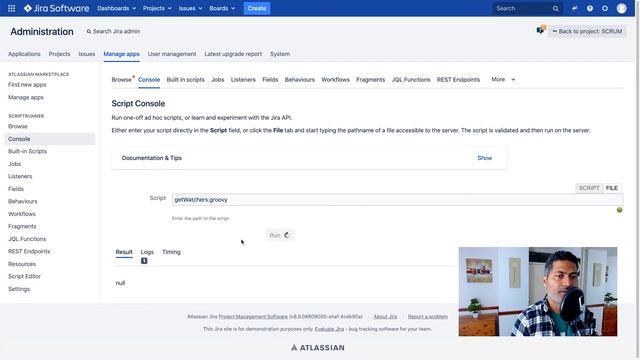Click the search magnifier icon in top bar
Screen dimensions: 640x360
pos(556,9)
